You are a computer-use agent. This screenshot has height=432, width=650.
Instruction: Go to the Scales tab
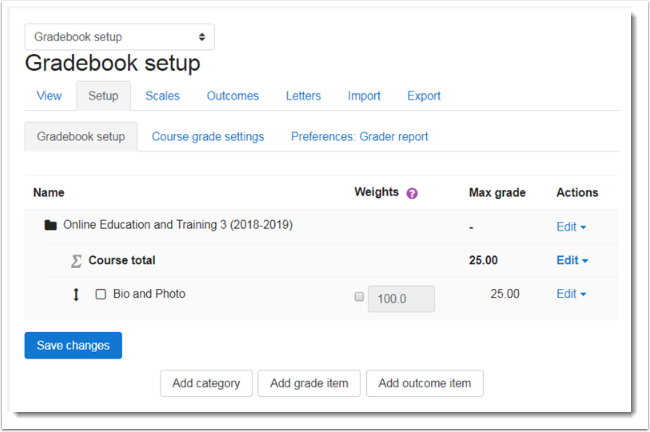click(162, 96)
